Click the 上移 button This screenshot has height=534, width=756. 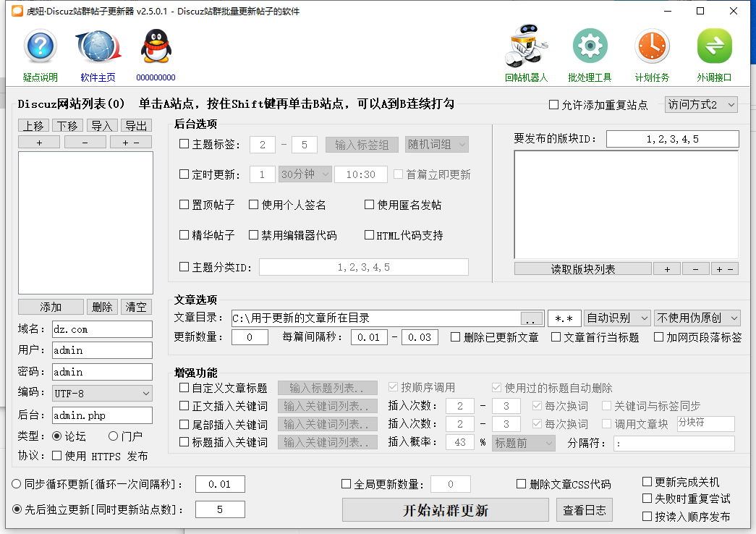(33, 126)
